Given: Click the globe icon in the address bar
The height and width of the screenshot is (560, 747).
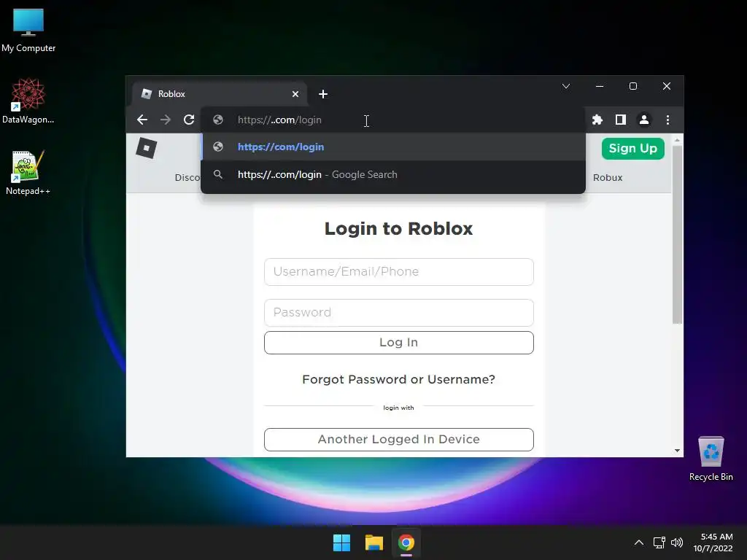Looking at the screenshot, I should [x=218, y=120].
